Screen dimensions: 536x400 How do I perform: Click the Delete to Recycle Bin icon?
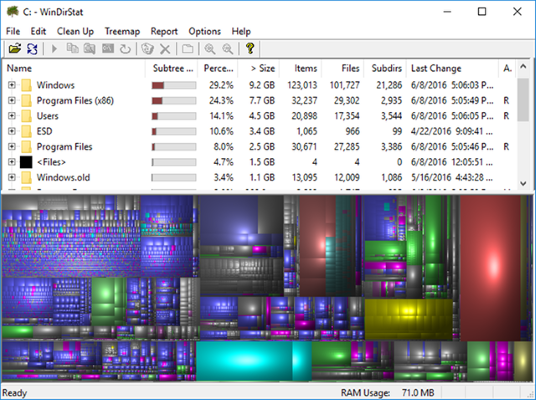click(148, 49)
